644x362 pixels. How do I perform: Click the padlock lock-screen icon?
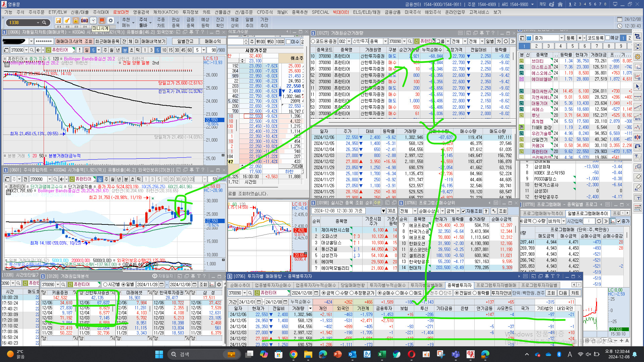pyautogui.click(x=76, y=21)
